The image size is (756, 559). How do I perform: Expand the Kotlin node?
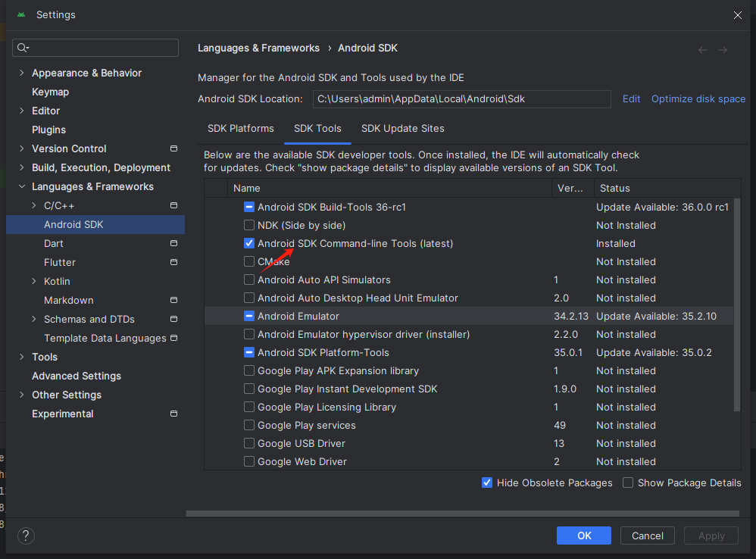34,281
